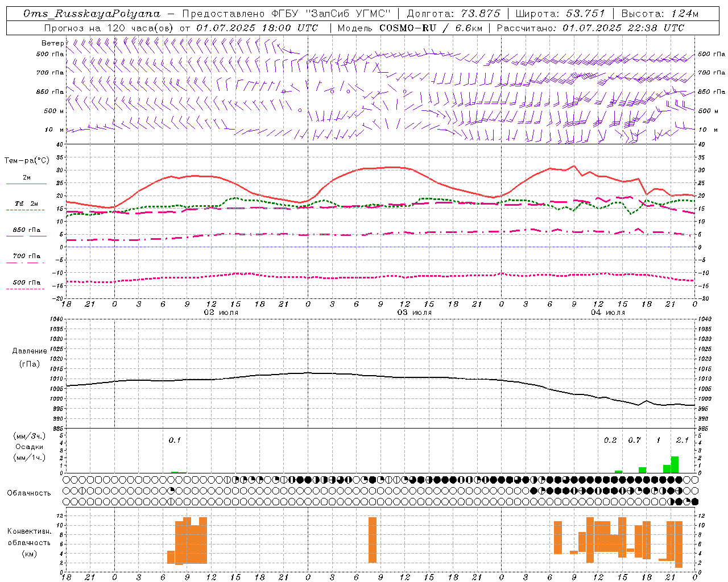Image resolution: width=728 pixels, height=582 pixels.
Task: Click the 02 июля date label
Action: (x=221, y=313)
